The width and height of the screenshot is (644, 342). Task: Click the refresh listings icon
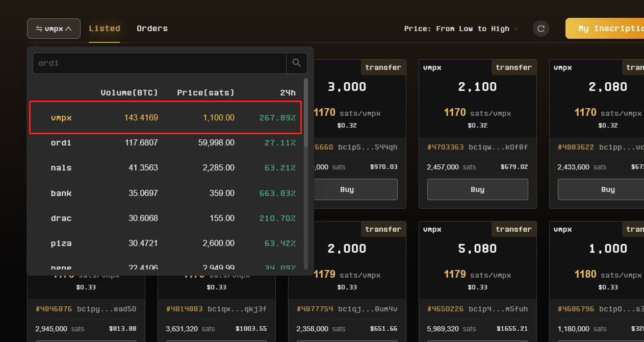click(540, 29)
